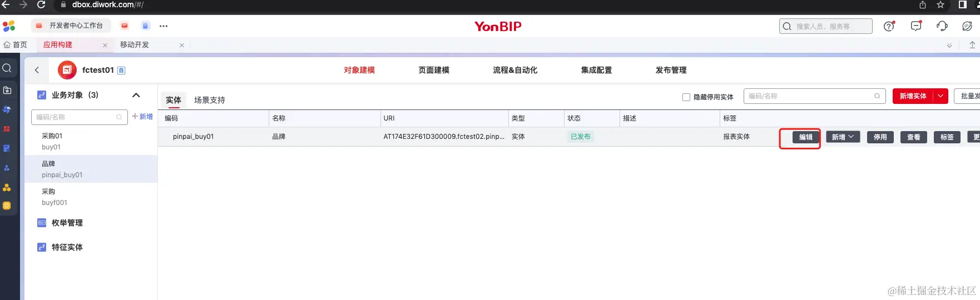Switch to 流程&自动化 tab
The height and width of the screenshot is (300, 980).
coord(515,70)
